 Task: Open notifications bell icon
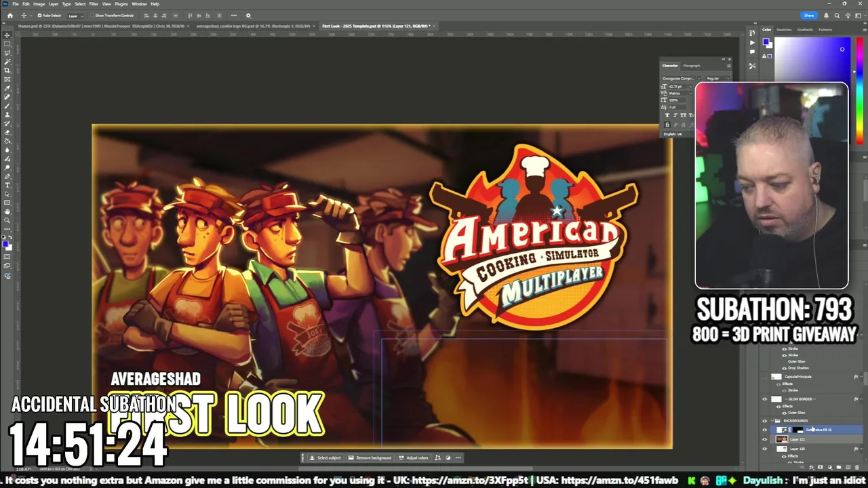826,16
